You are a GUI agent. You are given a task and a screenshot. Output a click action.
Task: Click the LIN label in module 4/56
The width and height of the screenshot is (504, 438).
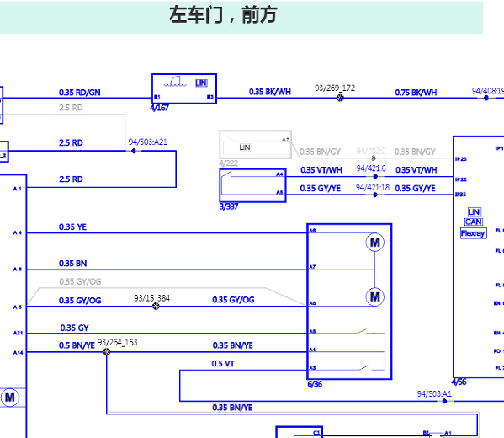click(474, 211)
